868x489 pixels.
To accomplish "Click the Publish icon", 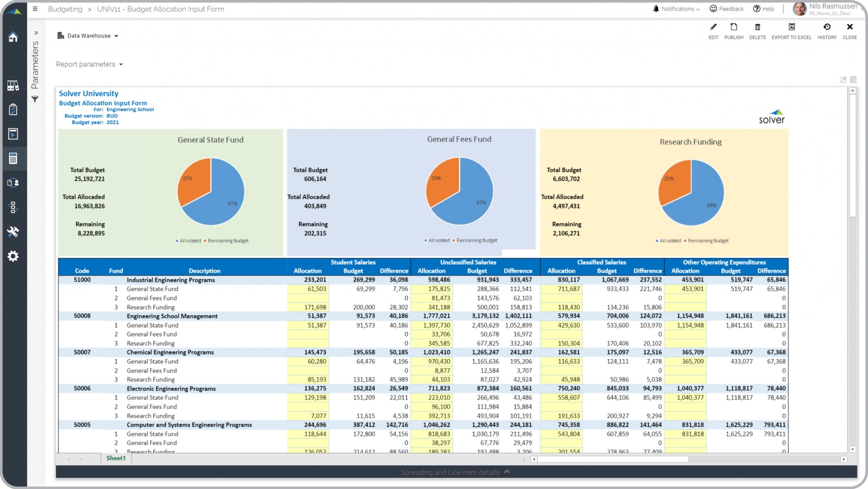I will 733,27.
